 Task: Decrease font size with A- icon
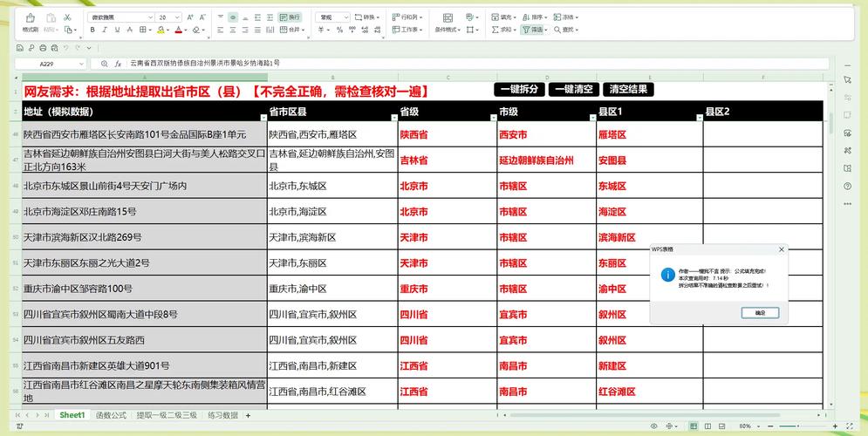[x=203, y=17]
